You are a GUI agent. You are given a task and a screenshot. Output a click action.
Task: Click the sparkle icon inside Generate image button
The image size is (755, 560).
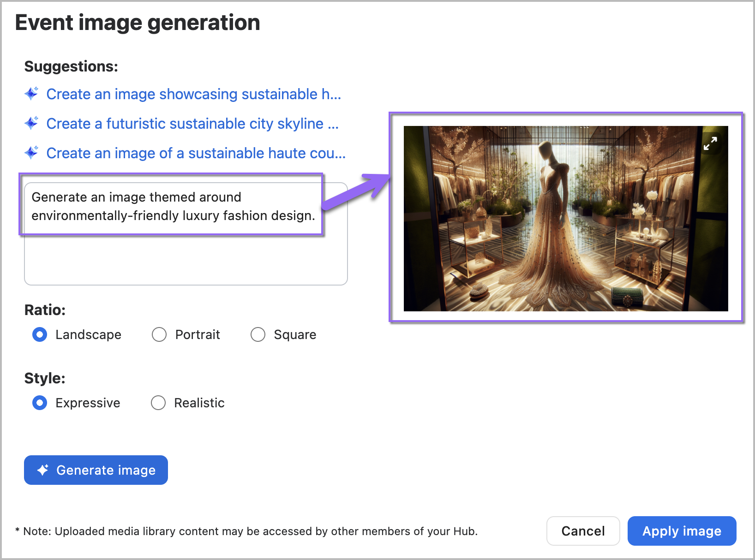[x=43, y=470]
